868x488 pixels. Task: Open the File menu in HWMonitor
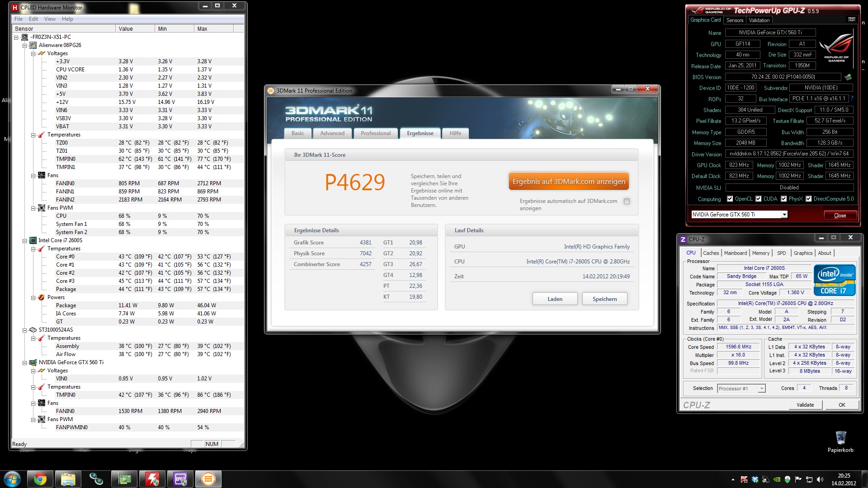[19, 19]
